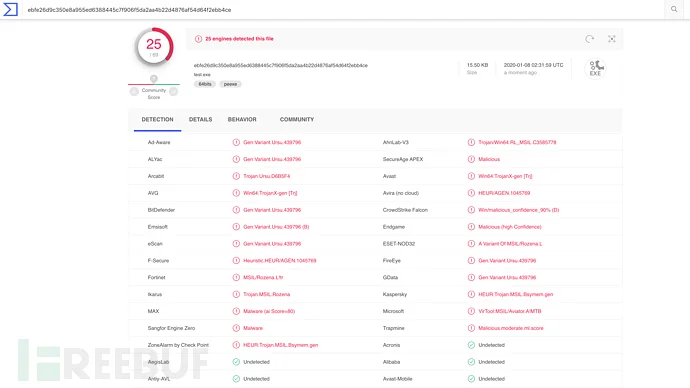This screenshot has width=690, height=388.
Task: Click the HEUR/AGEN.1045769 Avira result
Action: point(504,193)
